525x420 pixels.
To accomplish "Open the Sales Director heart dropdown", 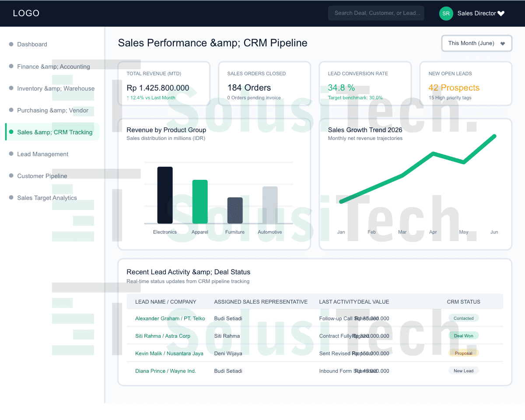I will tap(501, 14).
